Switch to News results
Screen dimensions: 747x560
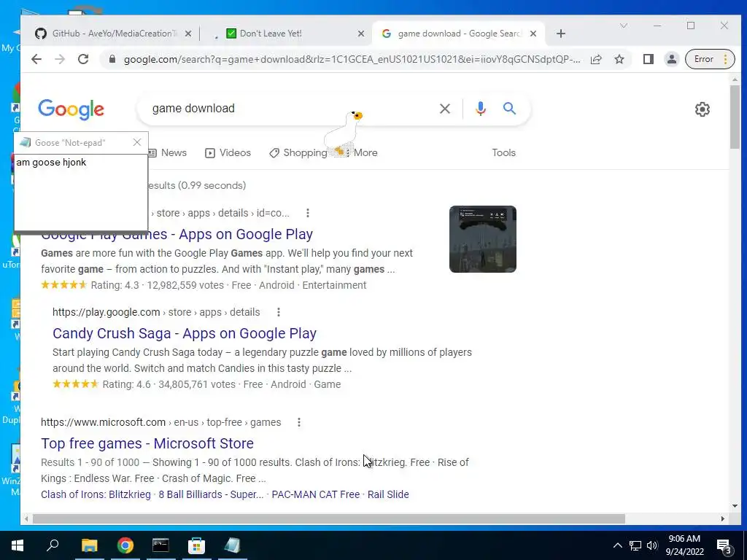[167, 153]
